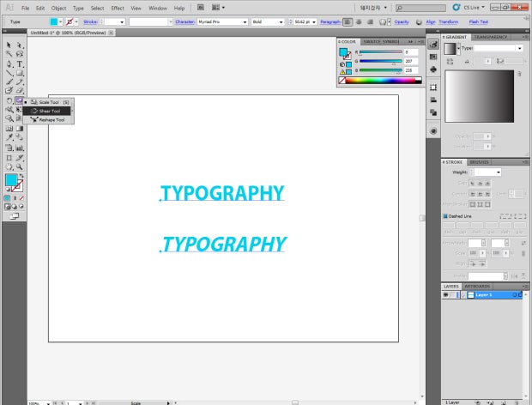
Task: Choose Shear Tool from the flyout
Action: click(51, 111)
